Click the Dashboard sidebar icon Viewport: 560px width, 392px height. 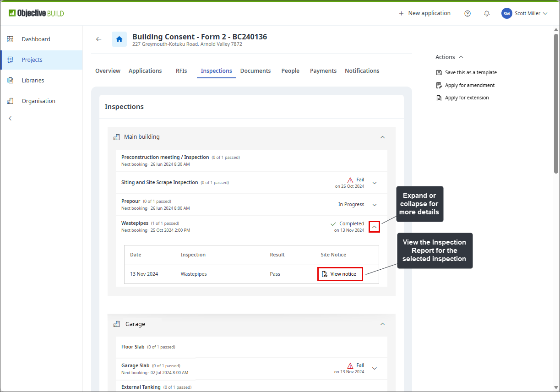(11, 39)
